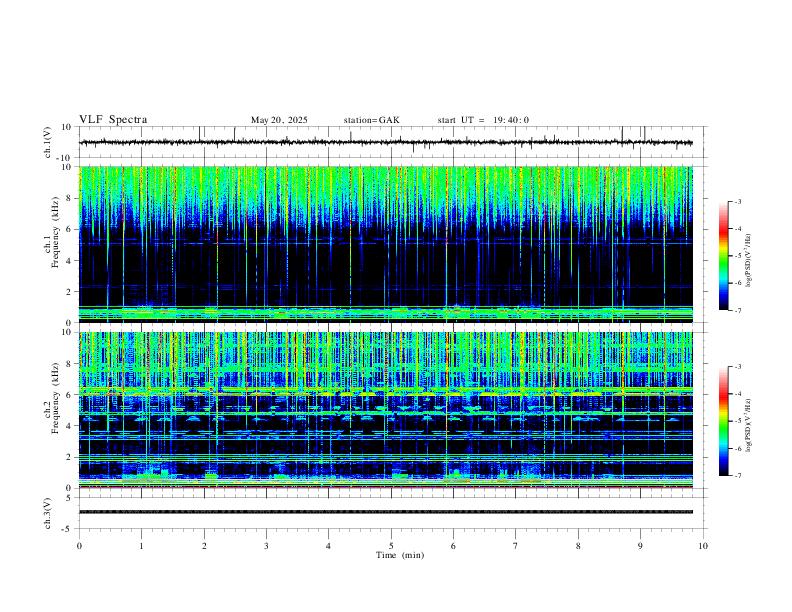
Task: Select the date text "May 20, 2025"
Action: tap(279, 120)
